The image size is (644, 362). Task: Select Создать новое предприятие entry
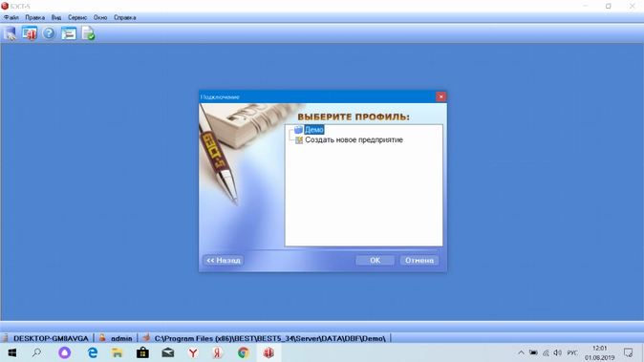pyautogui.click(x=354, y=140)
